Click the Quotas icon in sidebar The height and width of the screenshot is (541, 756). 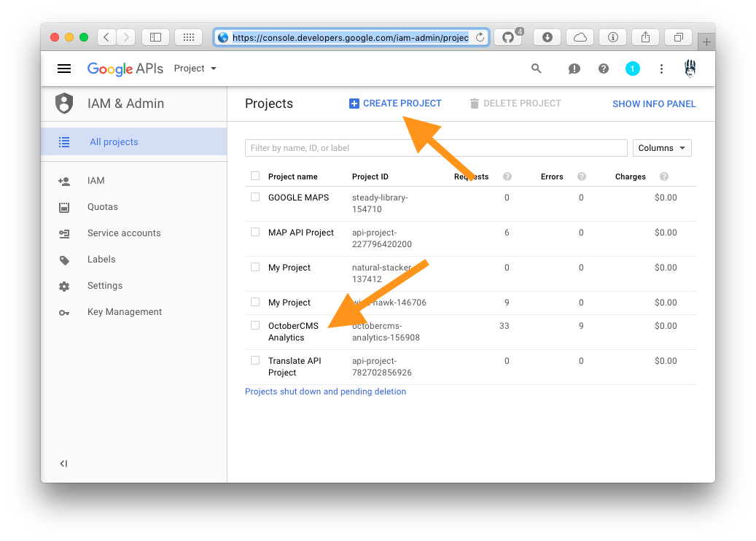(64, 207)
